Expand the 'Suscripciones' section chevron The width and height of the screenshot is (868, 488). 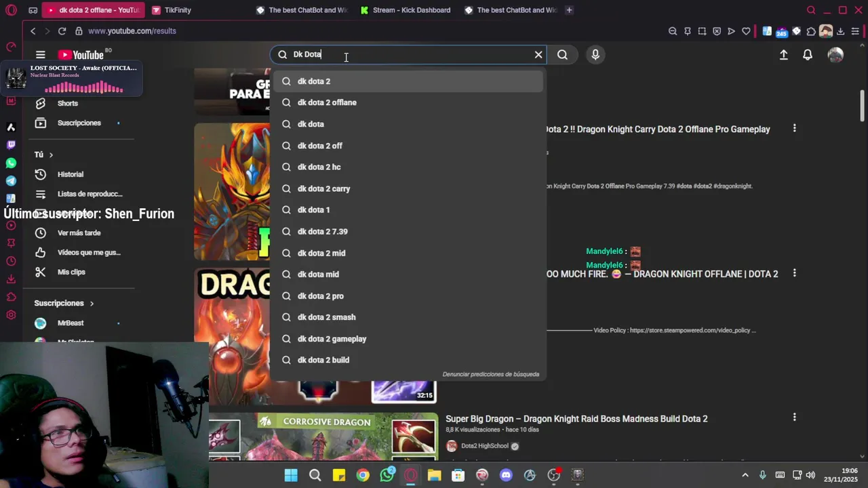pyautogui.click(x=92, y=303)
